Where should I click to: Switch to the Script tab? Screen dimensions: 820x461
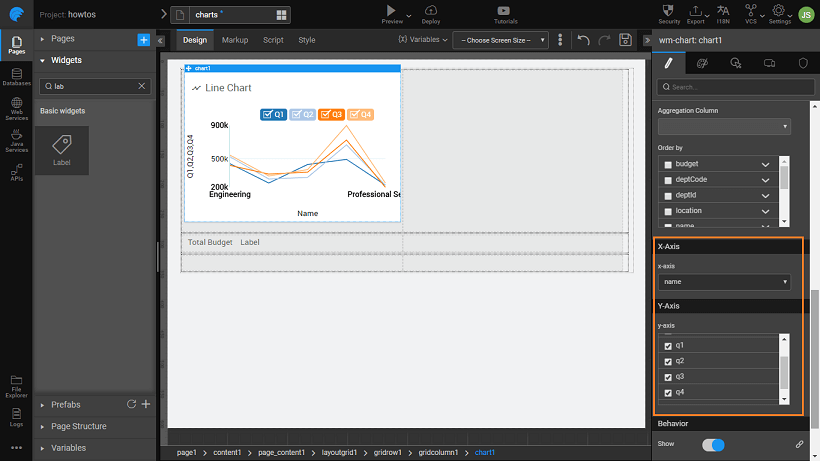coord(273,40)
